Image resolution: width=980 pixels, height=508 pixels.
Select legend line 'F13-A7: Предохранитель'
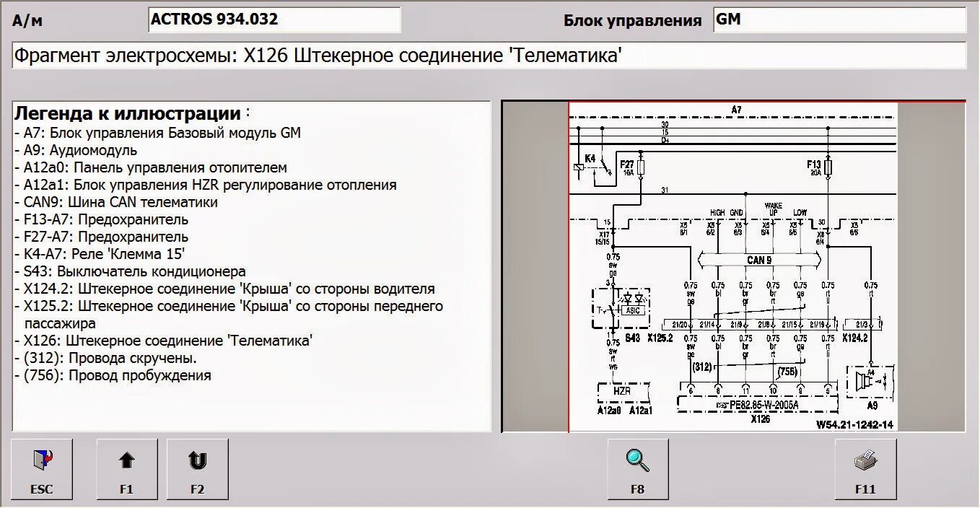point(101,219)
